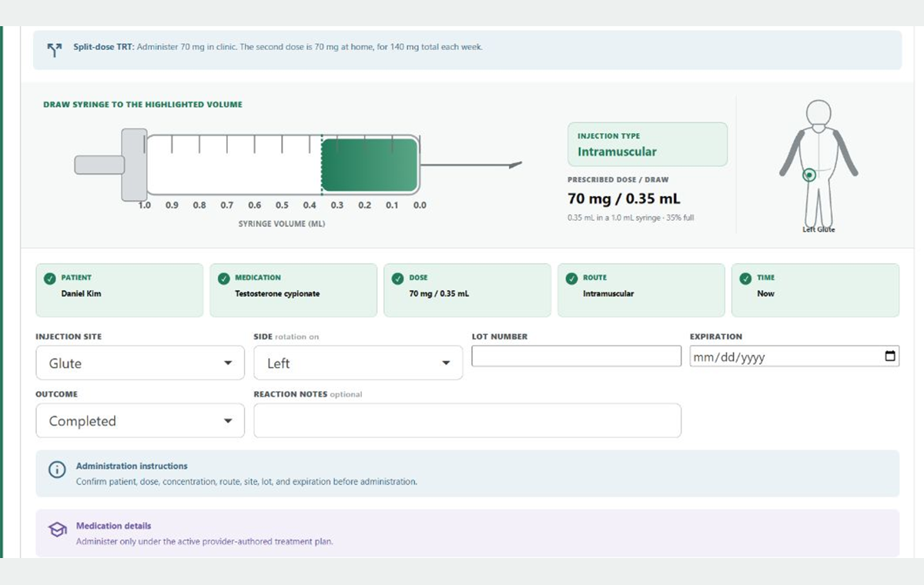Click the Route Intramuscular card

tap(641, 290)
